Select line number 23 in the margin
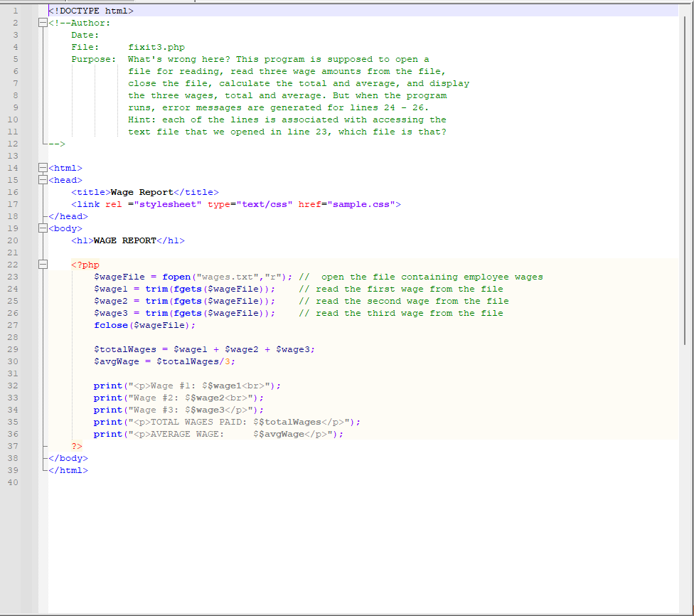 [x=16, y=277]
